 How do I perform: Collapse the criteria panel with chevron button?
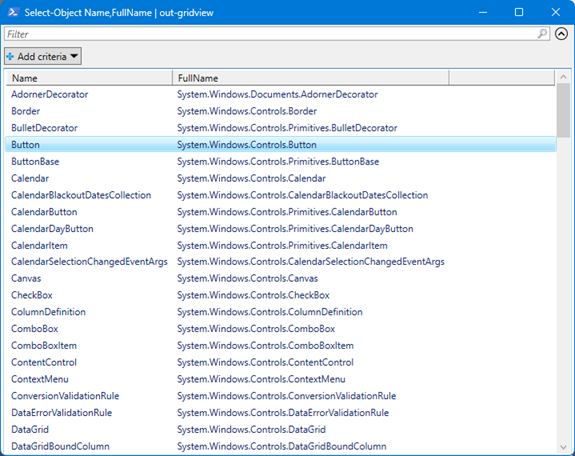point(561,34)
